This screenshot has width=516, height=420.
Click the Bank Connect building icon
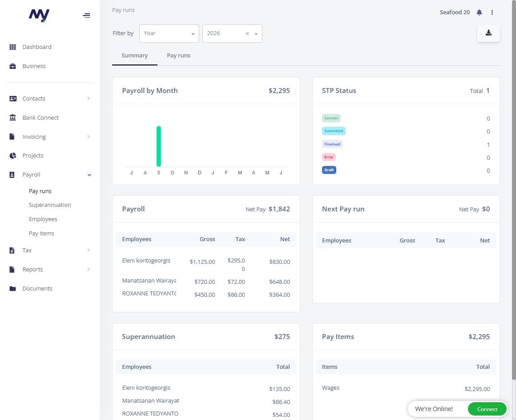[x=12, y=117]
